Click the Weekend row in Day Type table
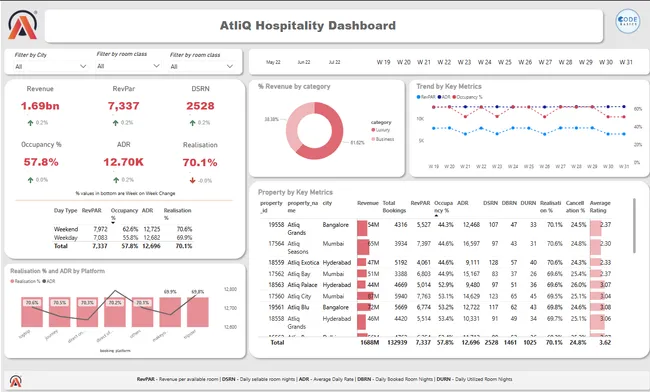Image resolution: width=650 pixels, height=392 pixels. tap(123, 229)
